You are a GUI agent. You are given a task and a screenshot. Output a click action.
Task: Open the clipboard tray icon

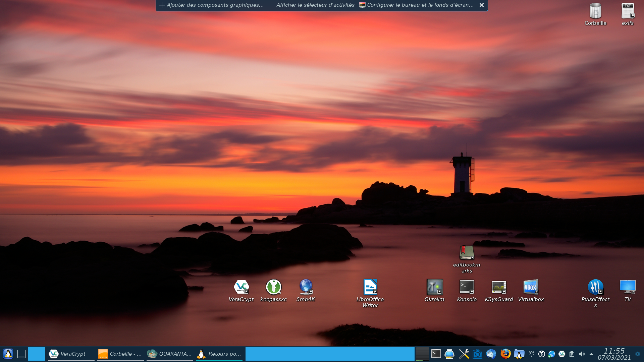point(572,354)
